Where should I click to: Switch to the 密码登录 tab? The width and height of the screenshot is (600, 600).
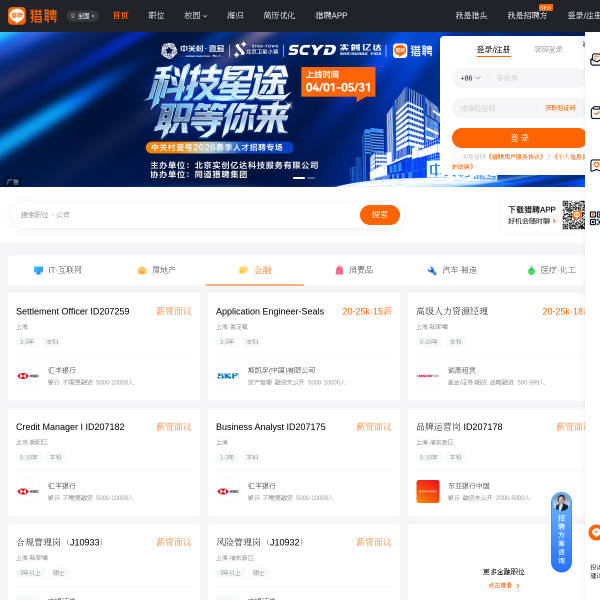pyautogui.click(x=548, y=49)
